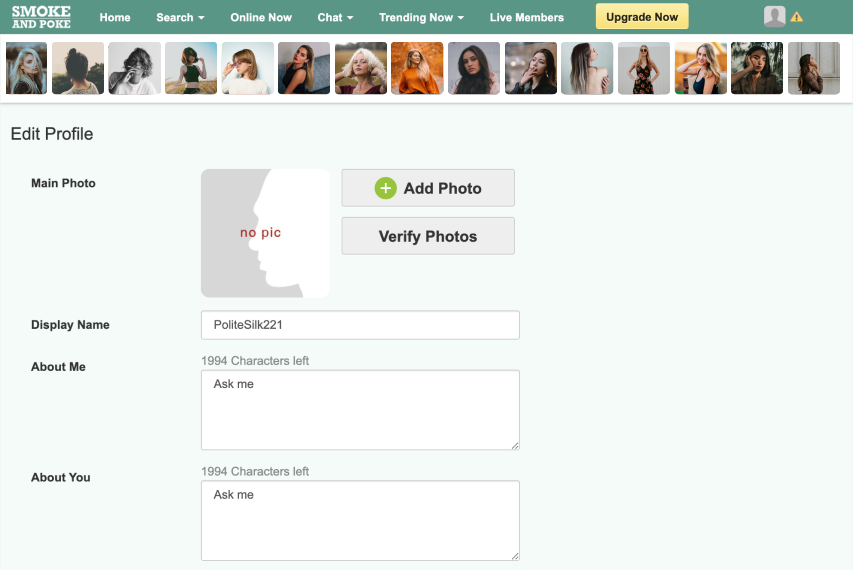853x570 pixels.
Task: Open member thumbnail in orange sweater
Action: [417, 68]
